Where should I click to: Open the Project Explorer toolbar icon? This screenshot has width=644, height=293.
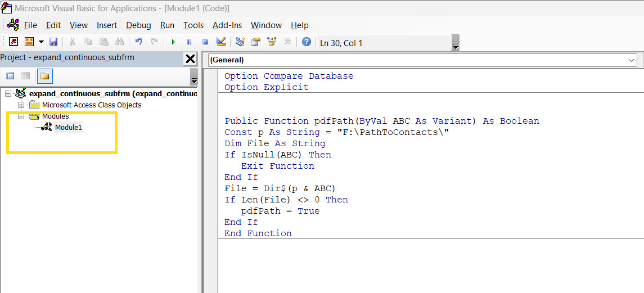coord(240,42)
